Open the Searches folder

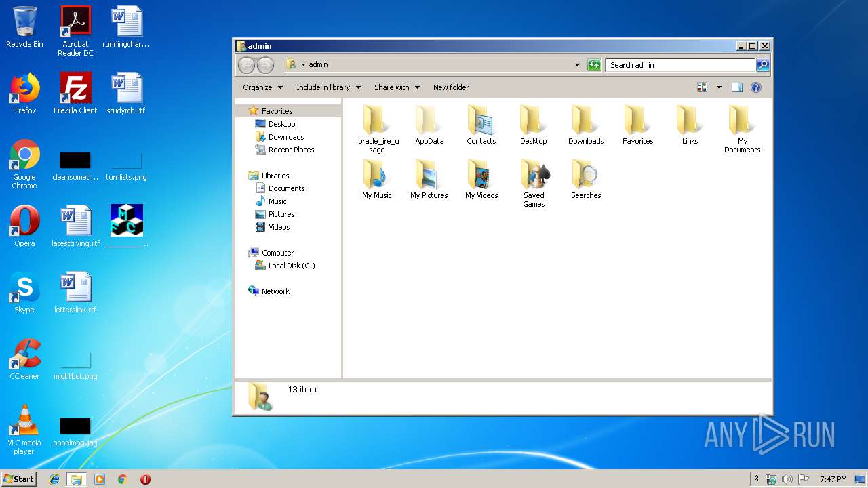pos(586,179)
